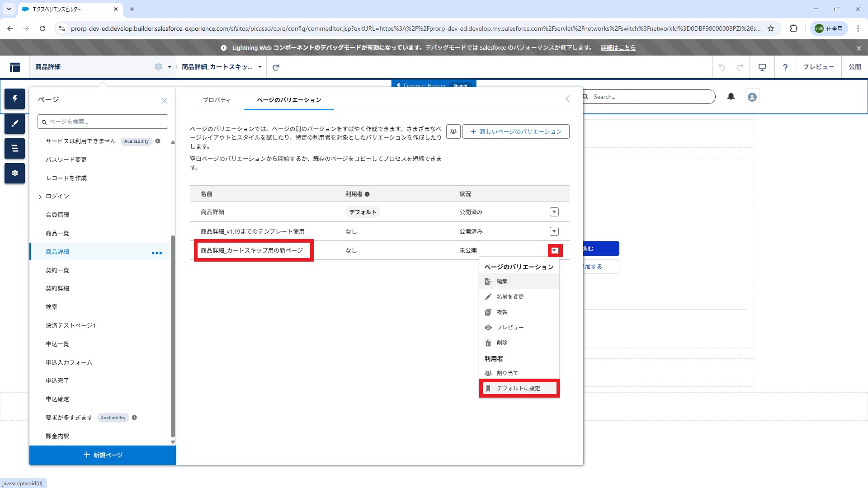
Task: Open dropdown for 商品詳細 default variation row
Action: (x=554, y=212)
